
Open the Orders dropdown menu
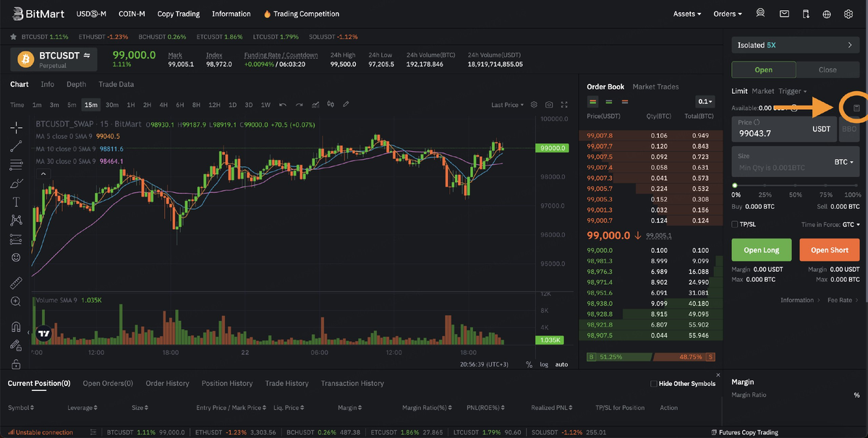tap(728, 14)
